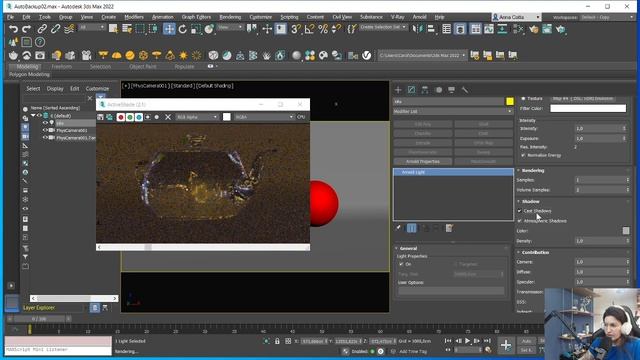Toggle the light On checkbox under Light Properties

coord(401,264)
